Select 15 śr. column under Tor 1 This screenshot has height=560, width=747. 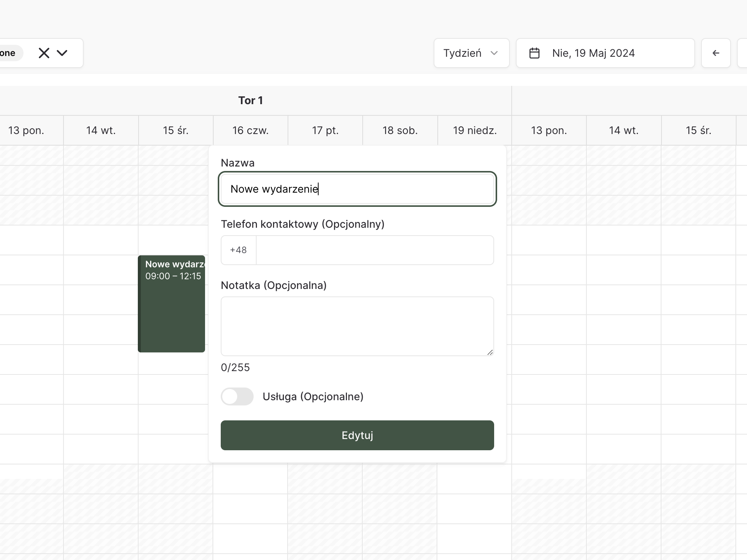coord(176,130)
